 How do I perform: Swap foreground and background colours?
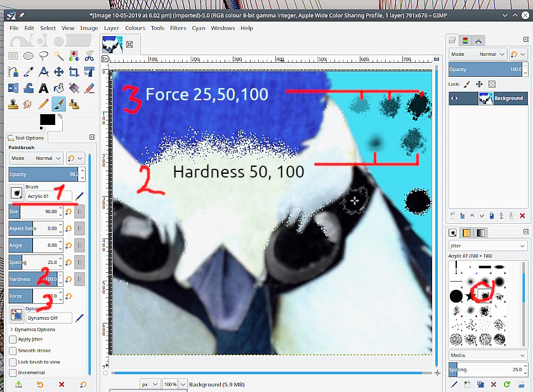[x=60, y=116]
